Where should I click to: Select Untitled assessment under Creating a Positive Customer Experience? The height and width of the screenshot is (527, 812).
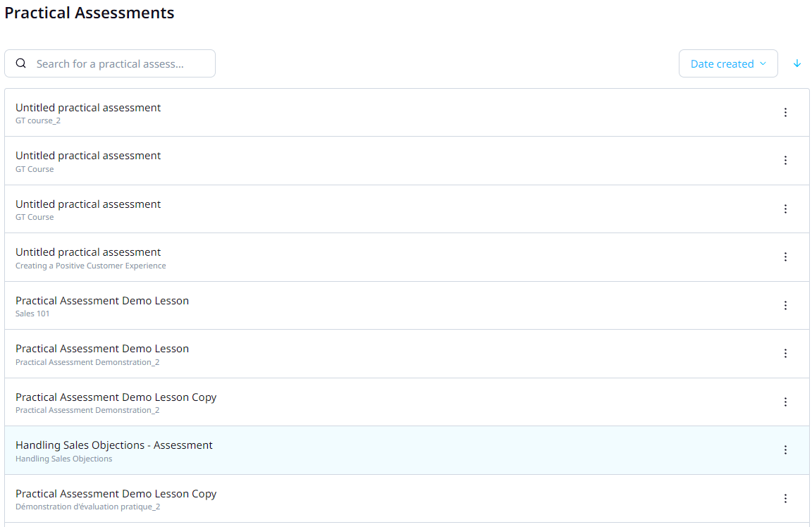[88, 252]
